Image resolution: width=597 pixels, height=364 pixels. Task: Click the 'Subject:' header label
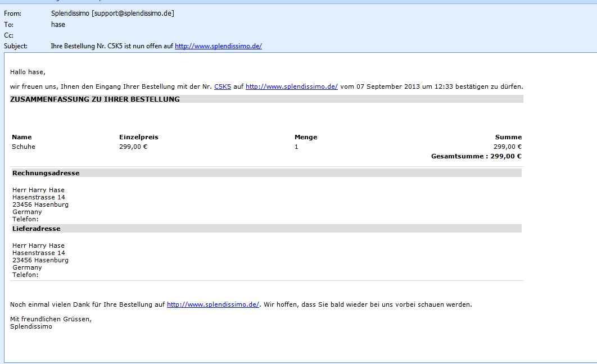click(16, 46)
